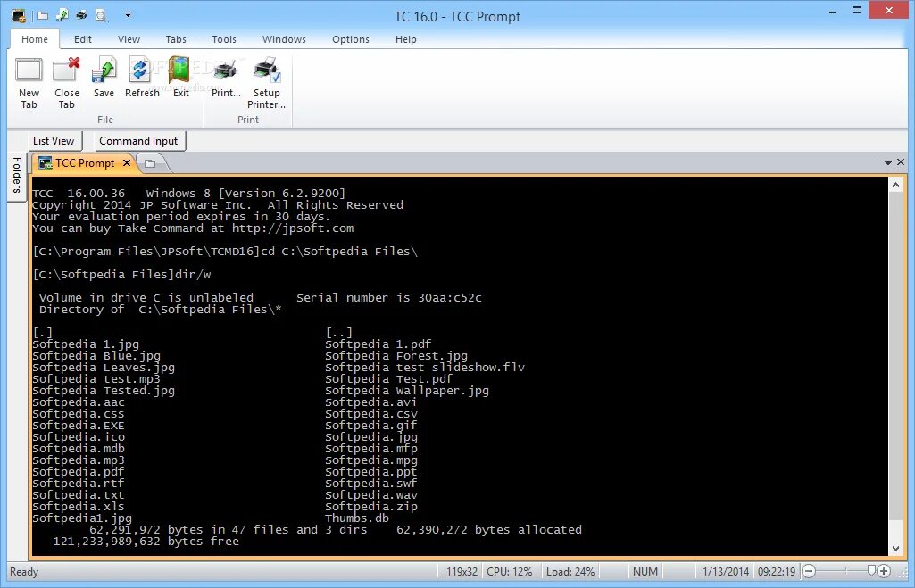The width and height of the screenshot is (915, 588).
Task: Click the Load: 24% status bar entry
Action: click(570, 572)
